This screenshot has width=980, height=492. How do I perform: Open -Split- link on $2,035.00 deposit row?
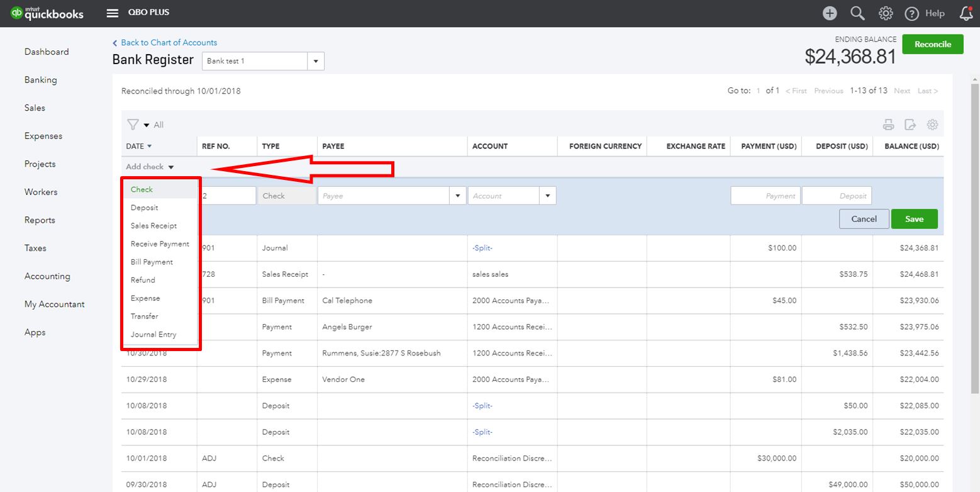pos(482,432)
